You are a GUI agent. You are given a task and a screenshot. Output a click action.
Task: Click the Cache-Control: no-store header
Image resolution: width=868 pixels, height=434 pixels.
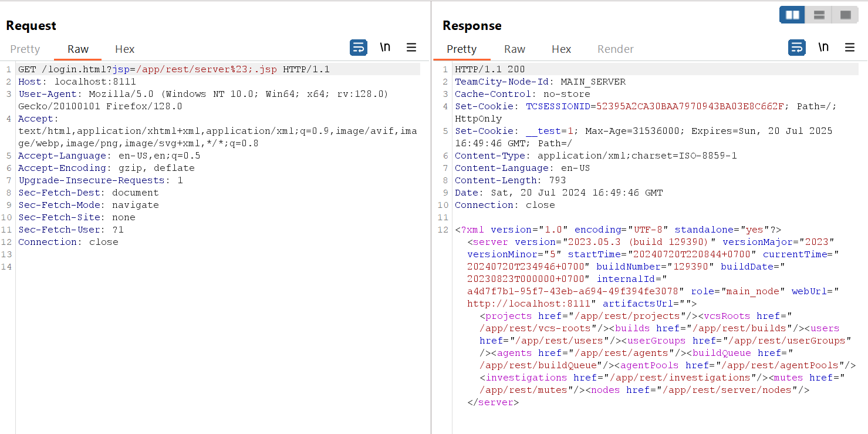(522, 94)
